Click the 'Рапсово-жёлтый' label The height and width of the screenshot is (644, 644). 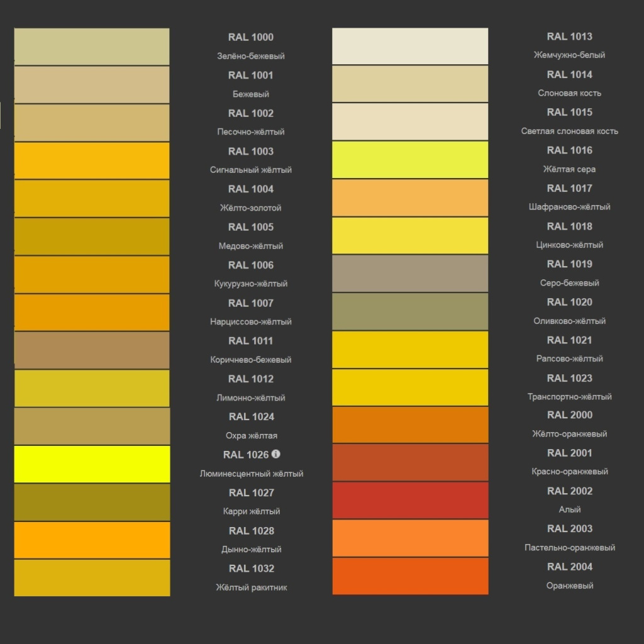click(569, 358)
